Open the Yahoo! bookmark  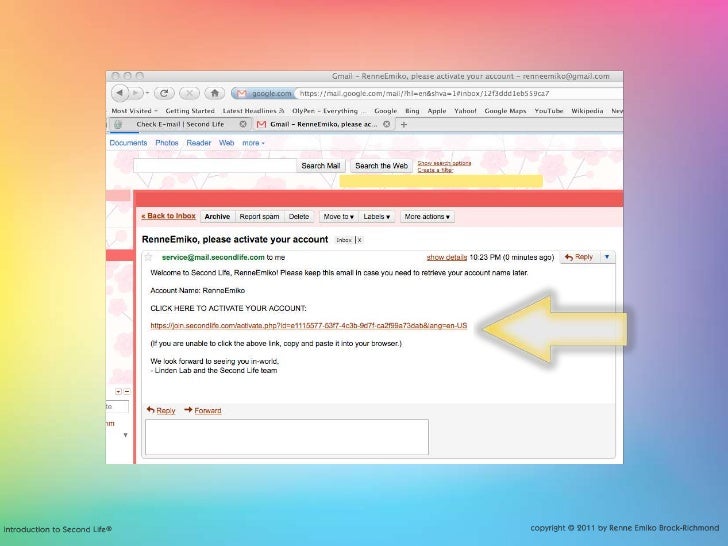click(x=465, y=111)
